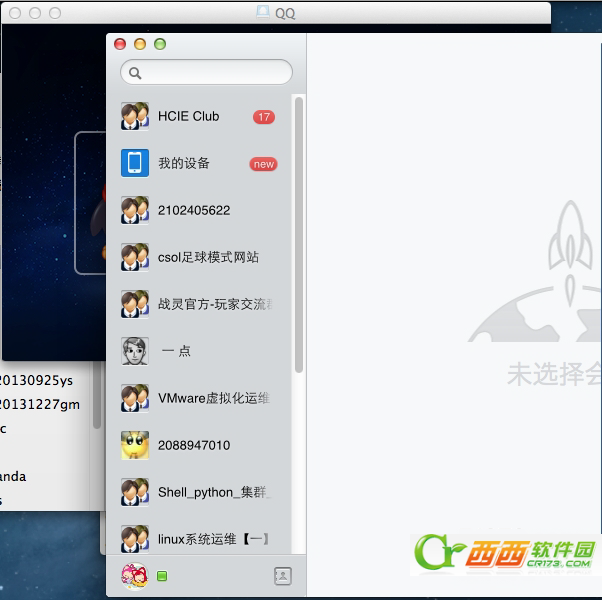Image resolution: width=602 pixels, height=600 pixels.
Task: Click the yellow bee avatar of 2088947010
Action: click(x=135, y=445)
